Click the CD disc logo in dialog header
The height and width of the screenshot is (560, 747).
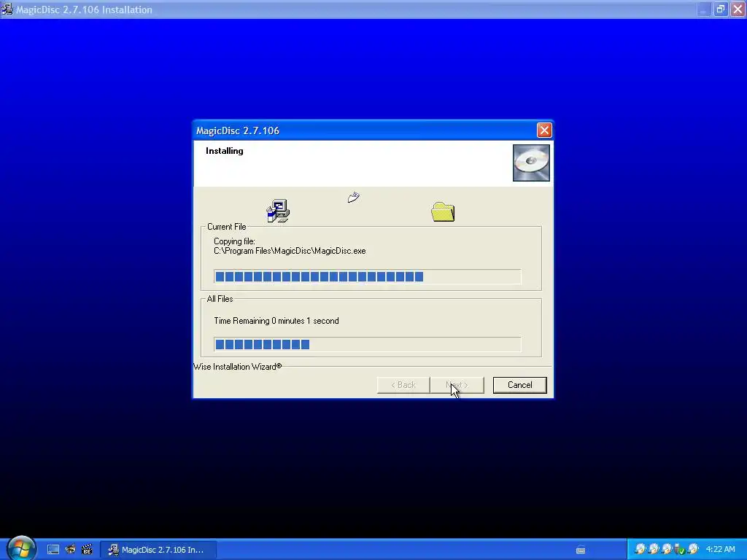coord(531,163)
